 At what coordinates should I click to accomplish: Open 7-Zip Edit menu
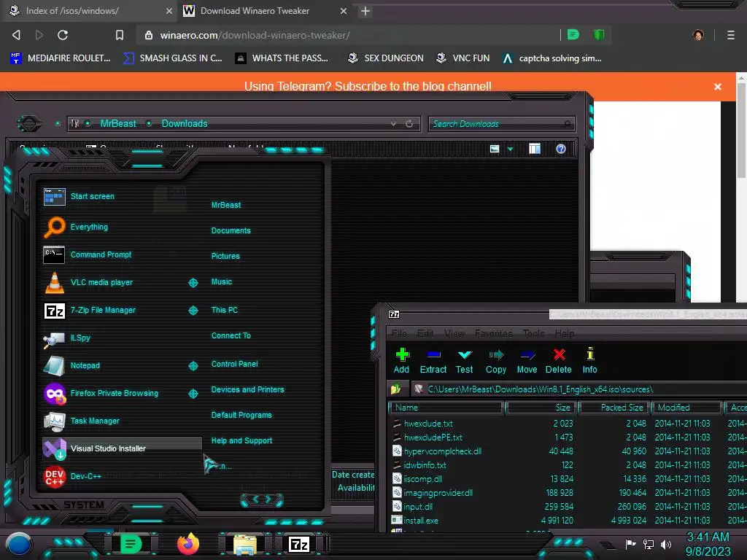[425, 333]
